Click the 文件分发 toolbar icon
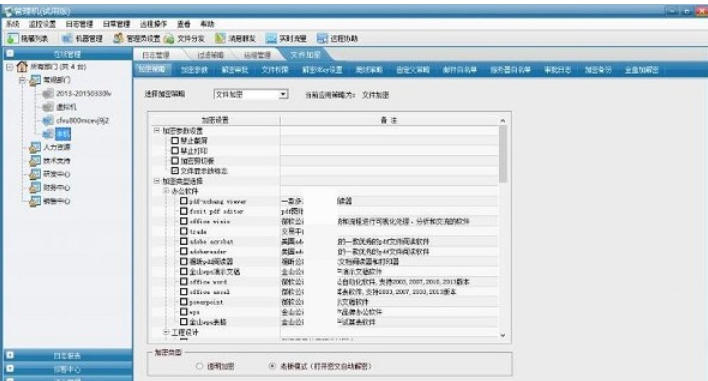The height and width of the screenshot is (381, 708). pyautogui.click(x=169, y=39)
